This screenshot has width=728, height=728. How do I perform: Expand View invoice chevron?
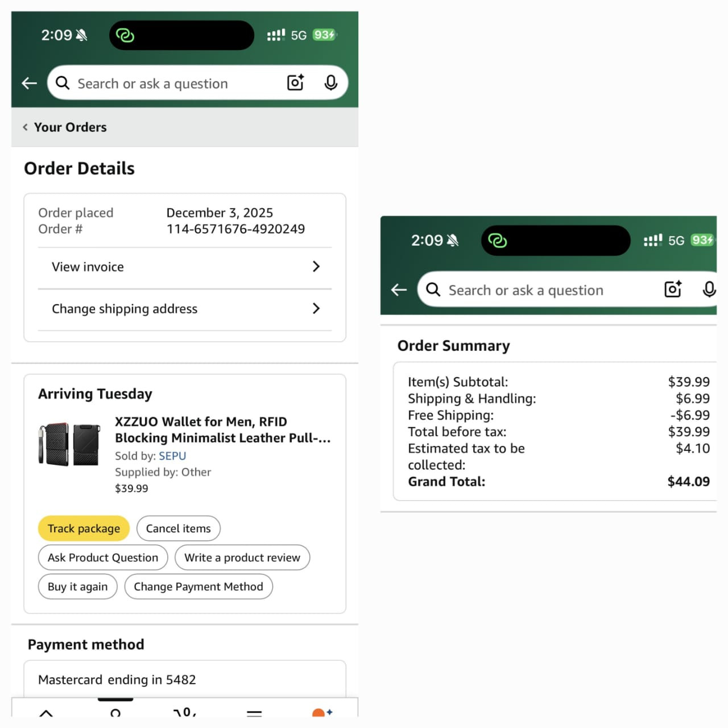(x=316, y=267)
